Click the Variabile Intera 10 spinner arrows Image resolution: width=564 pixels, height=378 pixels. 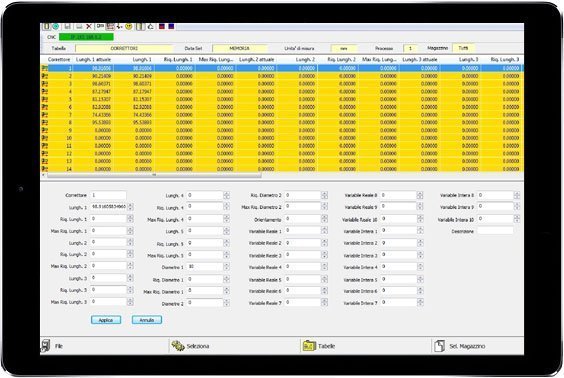tap(517, 219)
